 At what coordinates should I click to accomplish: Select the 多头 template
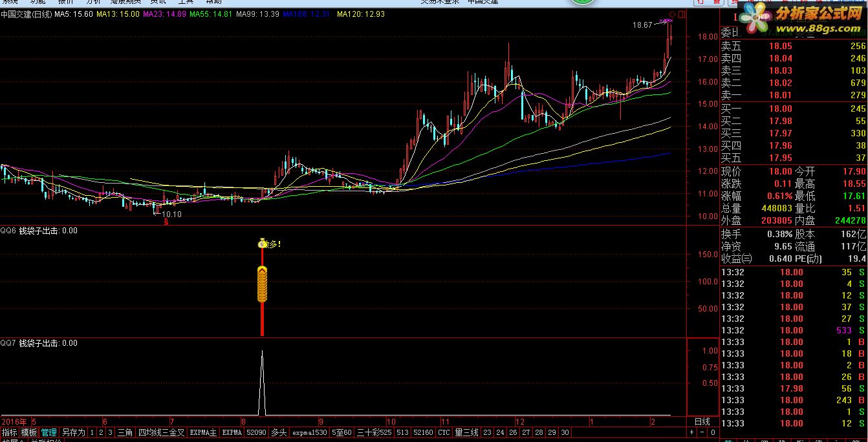pyautogui.click(x=278, y=432)
